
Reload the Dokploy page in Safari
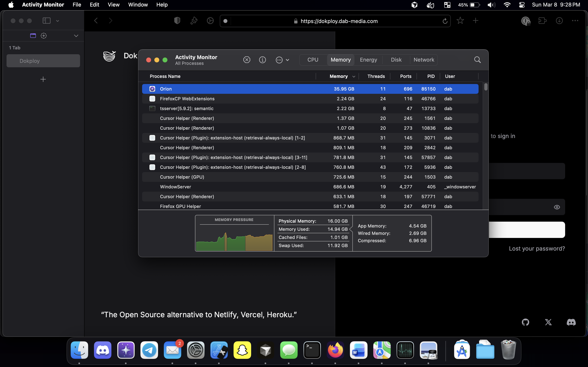point(445,21)
